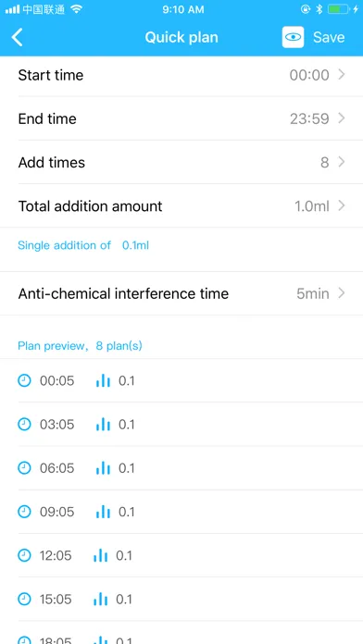This screenshot has height=644, width=363.
Task: Tap the Single addition of 0.1ml text
Action: tap(83, 245)
